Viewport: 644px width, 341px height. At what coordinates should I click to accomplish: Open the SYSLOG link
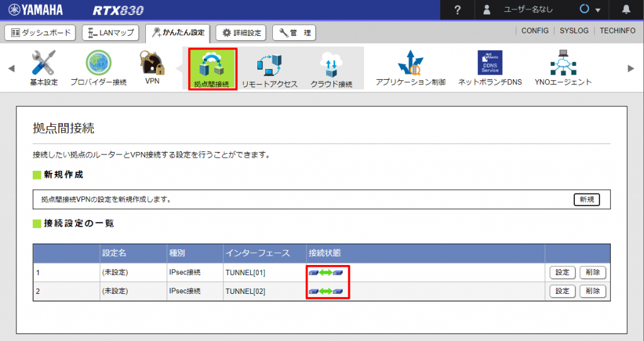click(x=574, y=31)
